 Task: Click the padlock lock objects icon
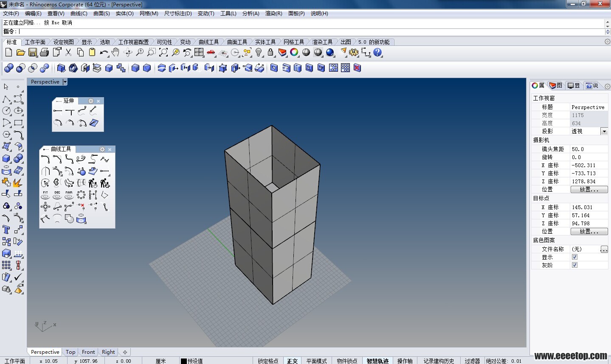coord(270,53)
